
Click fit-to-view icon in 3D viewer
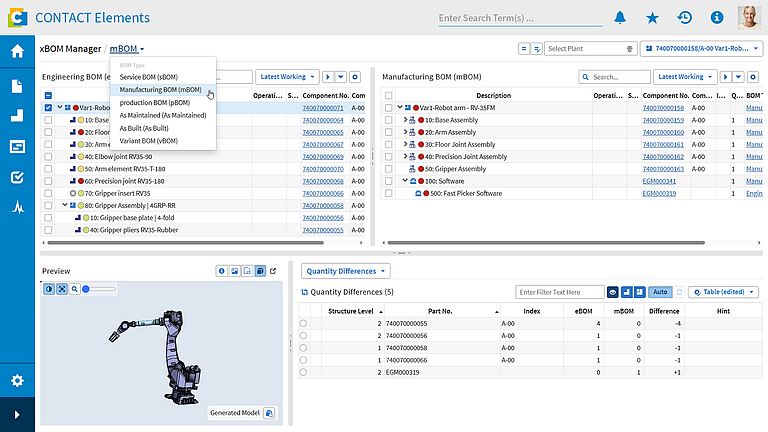[62, 289]
